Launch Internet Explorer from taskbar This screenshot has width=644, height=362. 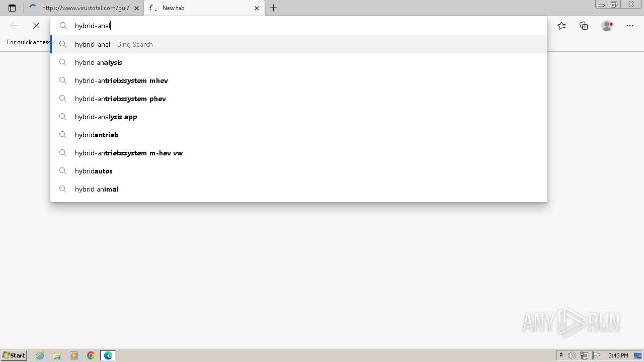click(40, 355)
